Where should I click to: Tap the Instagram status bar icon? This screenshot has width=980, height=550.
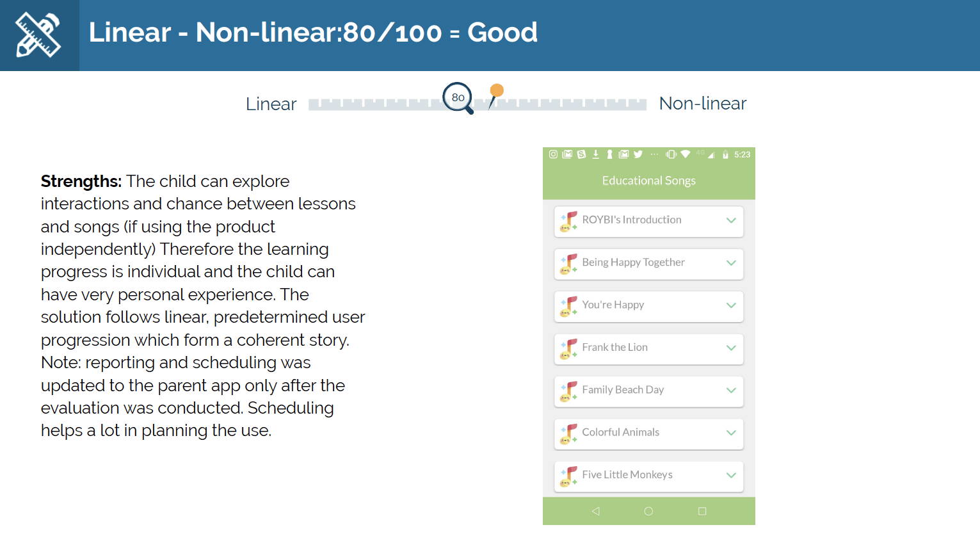[x=553, y=154]
